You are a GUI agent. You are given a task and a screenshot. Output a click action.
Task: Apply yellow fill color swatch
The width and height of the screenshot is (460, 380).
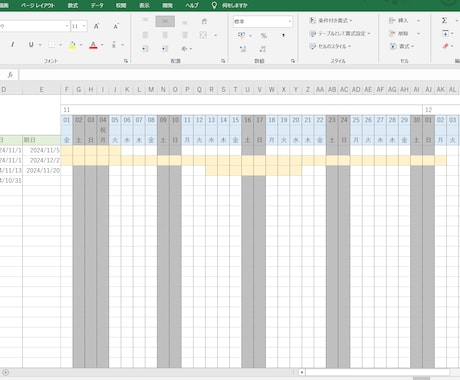72,45
